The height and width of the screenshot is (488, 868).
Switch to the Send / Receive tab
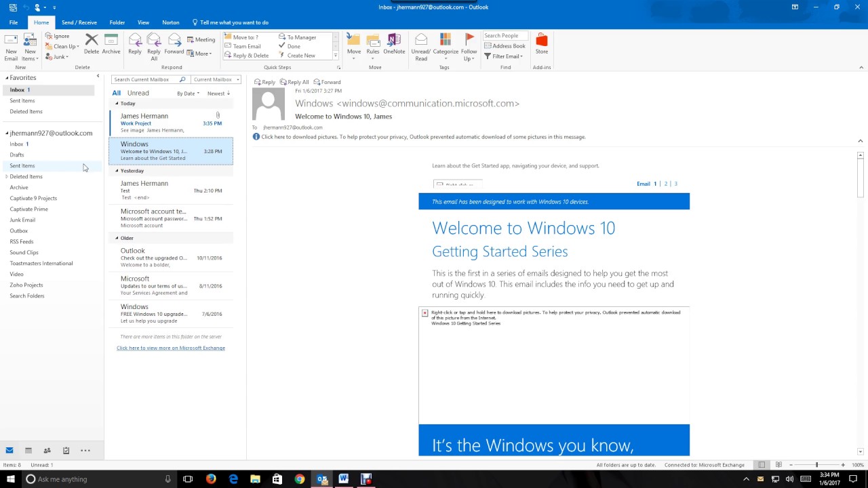point(79,22)
